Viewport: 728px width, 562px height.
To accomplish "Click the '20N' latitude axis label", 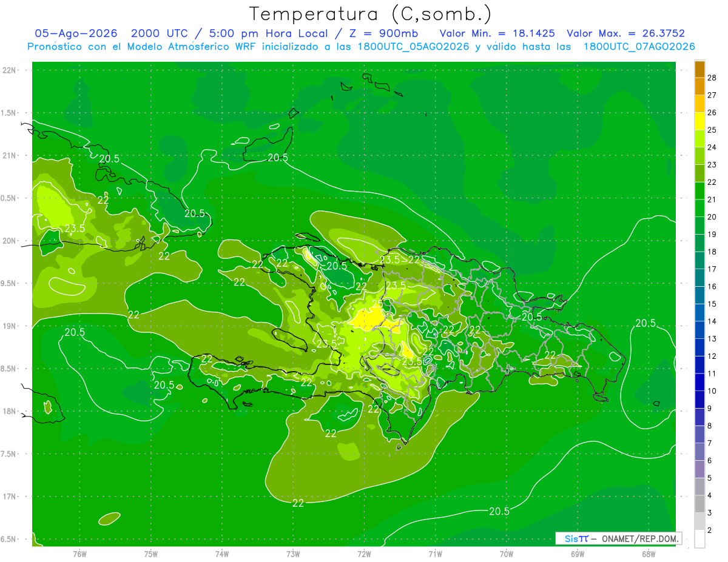I will (x=10, y=241).
